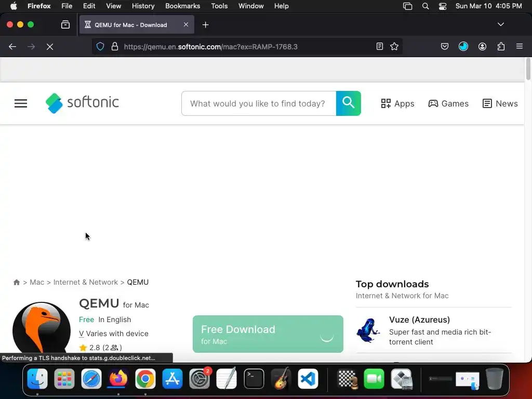Open the Extensions puzzle icon

(x=501, y=46)
